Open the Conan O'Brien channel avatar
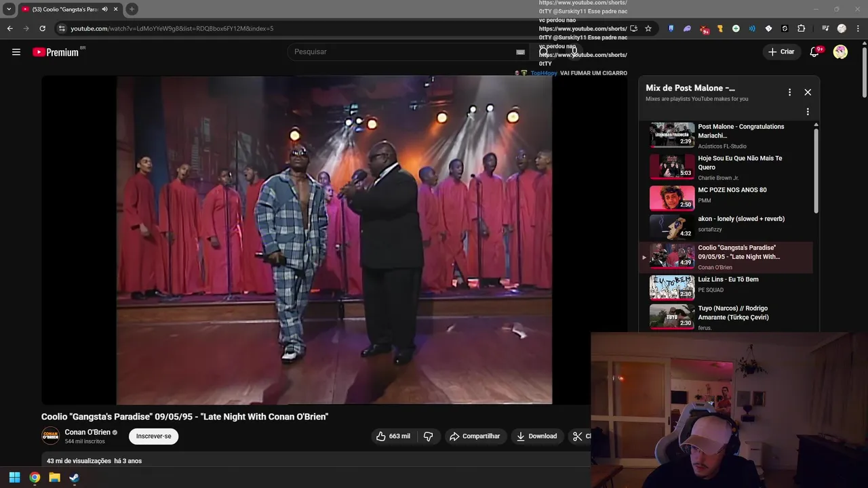868x488 pixels. click(50, 436)
